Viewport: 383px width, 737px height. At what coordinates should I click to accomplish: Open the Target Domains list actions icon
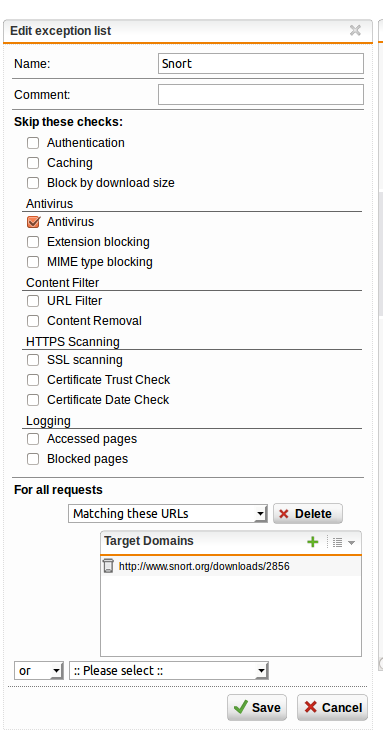pyautogui.click(x=344, y=542)
